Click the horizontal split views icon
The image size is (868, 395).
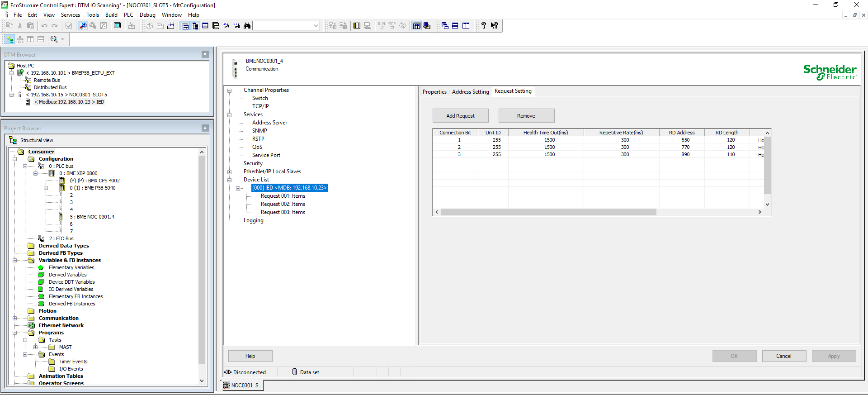click(x=41, y=39)
